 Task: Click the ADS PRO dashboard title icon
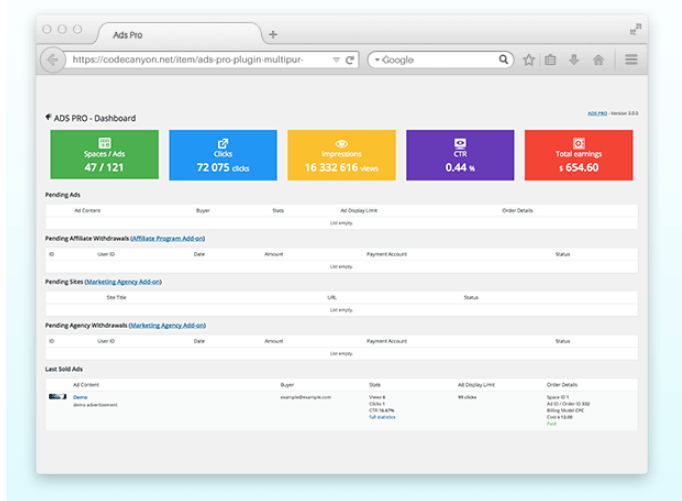pos(48,117)
